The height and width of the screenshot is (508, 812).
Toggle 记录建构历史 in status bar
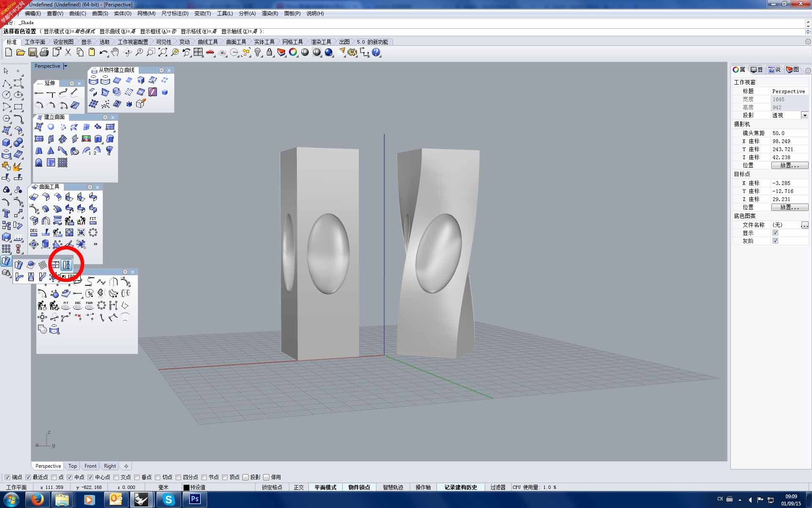tap(461, 487)
